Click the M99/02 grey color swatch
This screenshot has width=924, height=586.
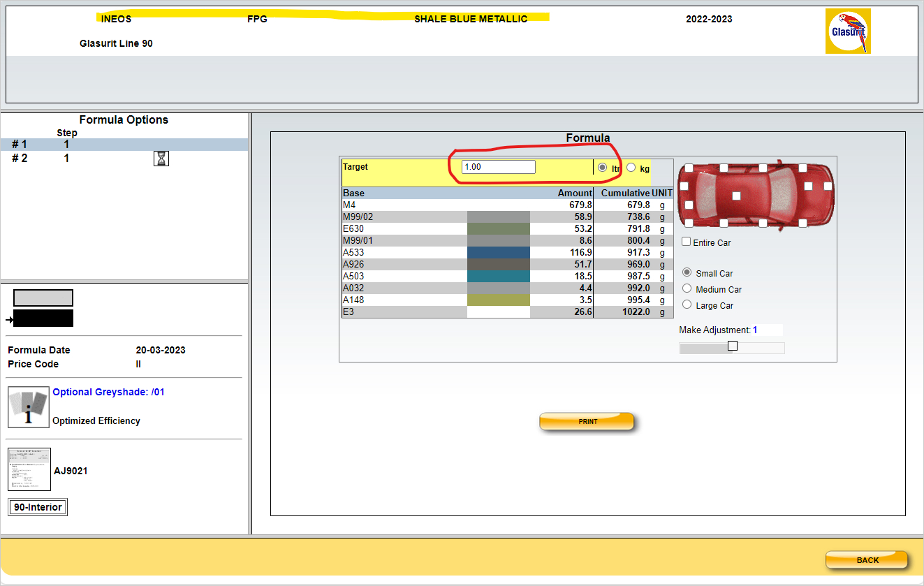(x=499, y=217)
